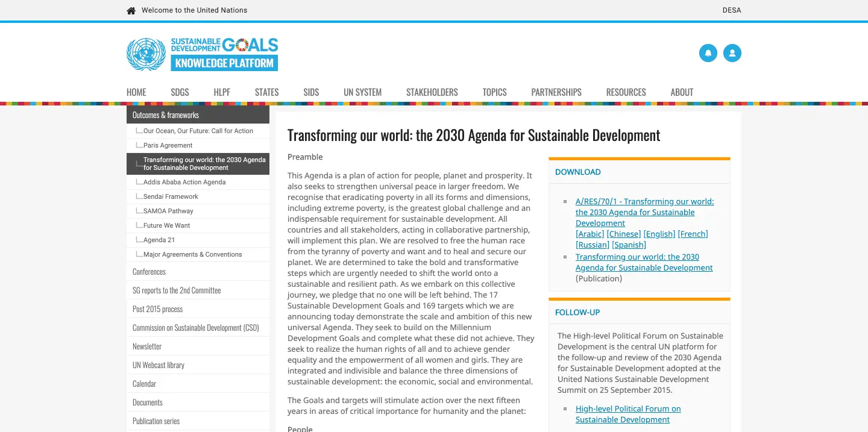
Task: Download the [French] version
Action: click(693, 234)
